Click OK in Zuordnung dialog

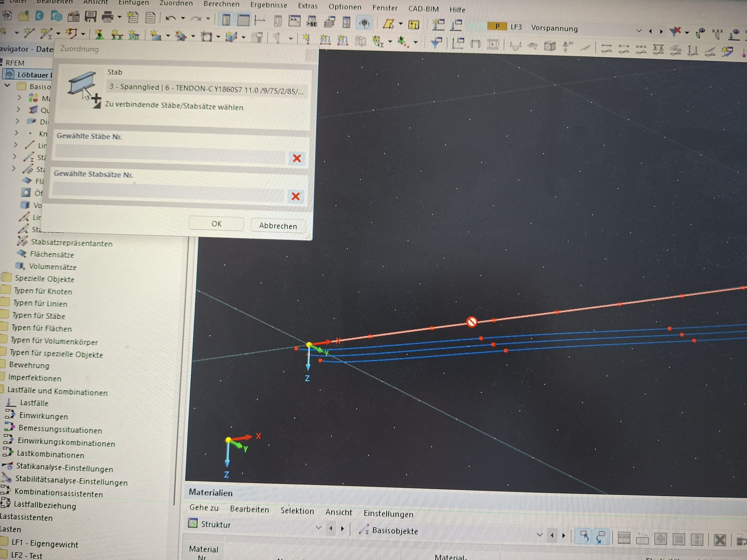pyautogui.click(x=216, y=224)
